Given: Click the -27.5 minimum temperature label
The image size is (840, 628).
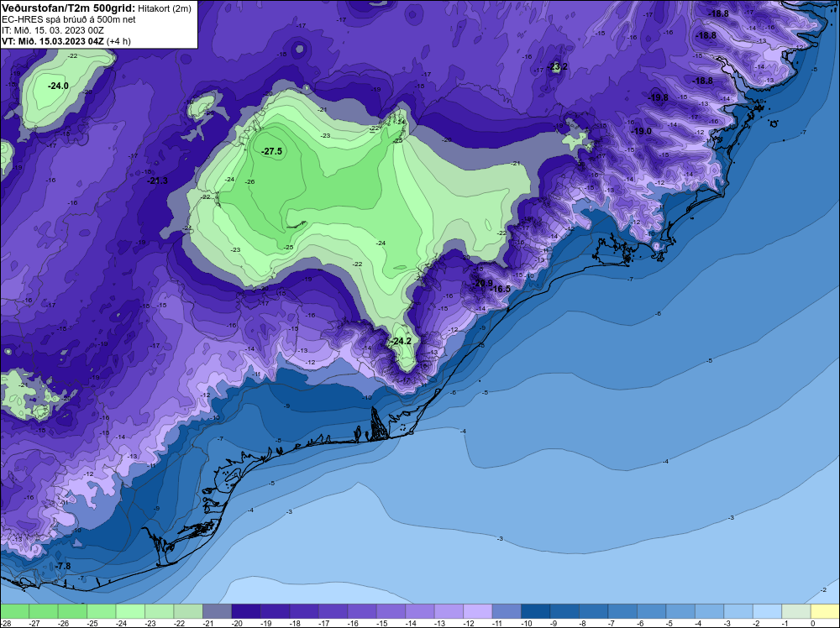Looking at the screenshot, I should click(x=271, y=151).
